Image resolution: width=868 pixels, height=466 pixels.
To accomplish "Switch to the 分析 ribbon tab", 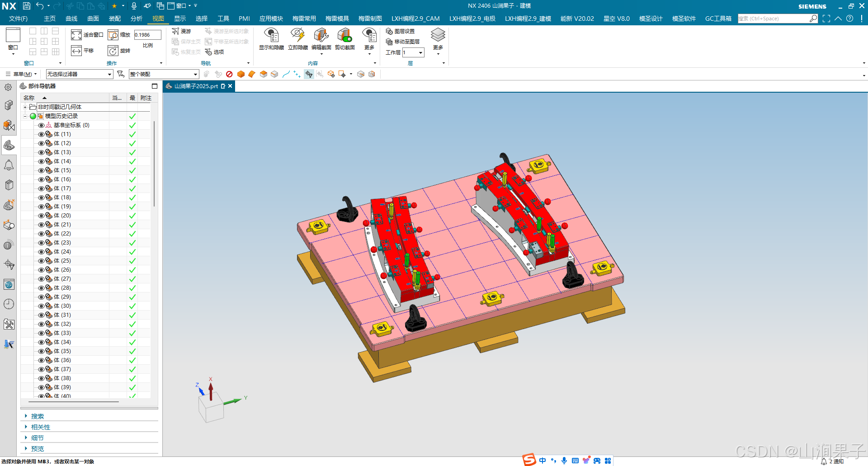I will point(137,19).
